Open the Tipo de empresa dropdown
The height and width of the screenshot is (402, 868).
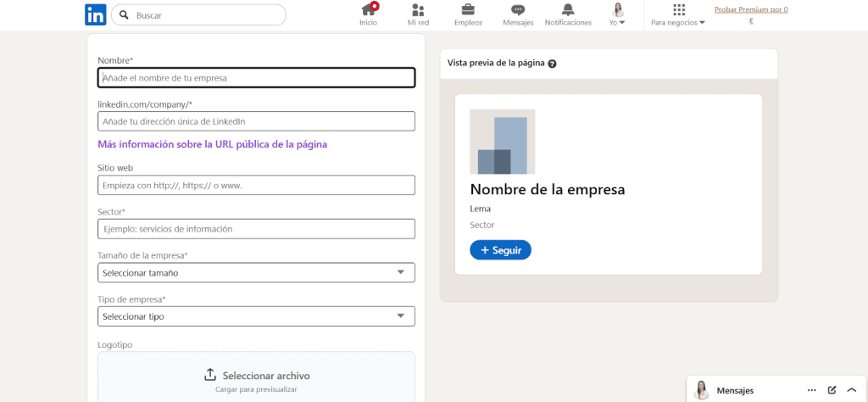pyautogui.click(x=256, y=316)
